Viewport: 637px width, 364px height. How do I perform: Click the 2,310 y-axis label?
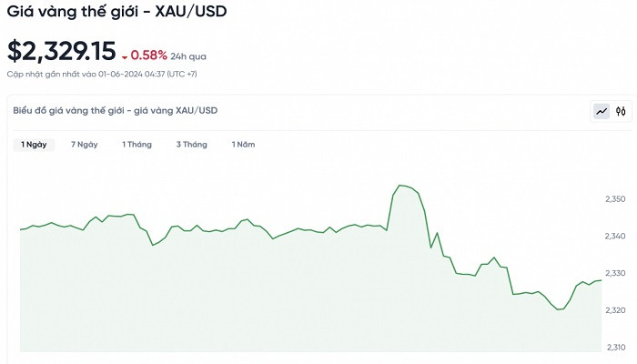click(616, 347)
